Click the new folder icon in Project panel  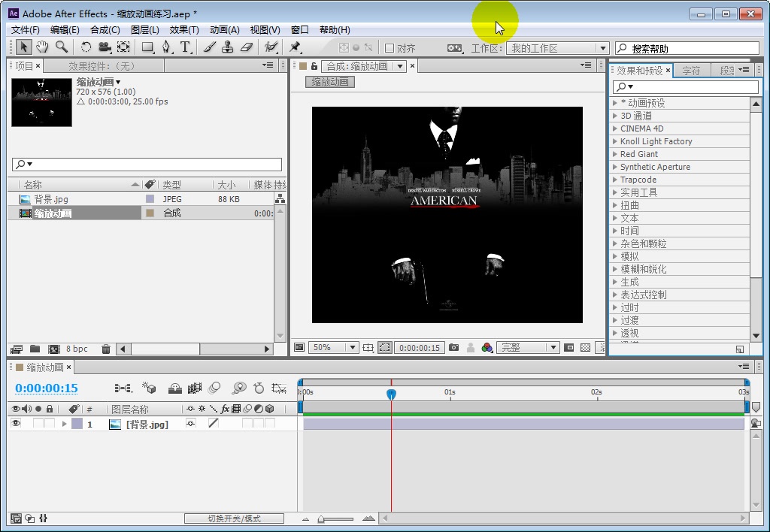(35, 349)
